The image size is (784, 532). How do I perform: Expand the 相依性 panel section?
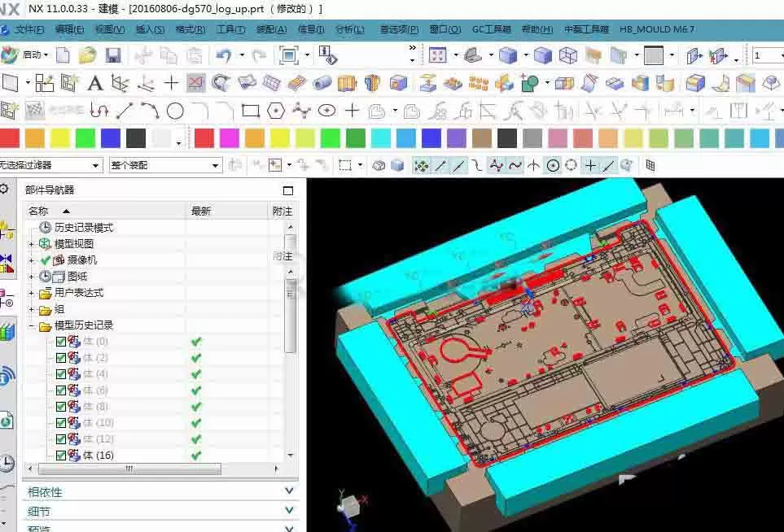[161, 492]
